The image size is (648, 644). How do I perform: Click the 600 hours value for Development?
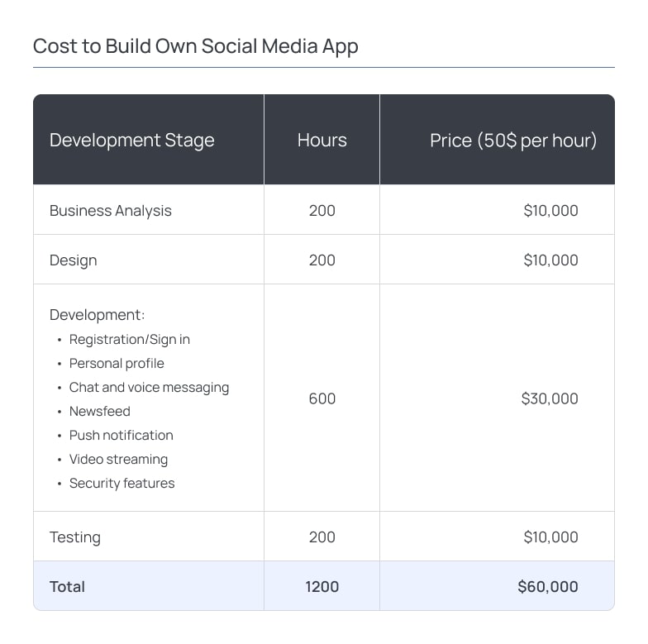(322, 398)
